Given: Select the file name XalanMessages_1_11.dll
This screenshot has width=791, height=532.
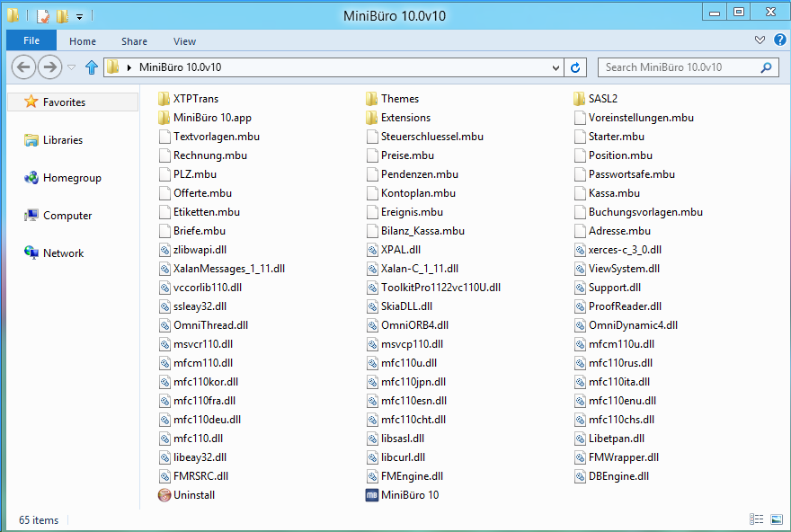Looking at the screenshot, I should coord(229,269).
